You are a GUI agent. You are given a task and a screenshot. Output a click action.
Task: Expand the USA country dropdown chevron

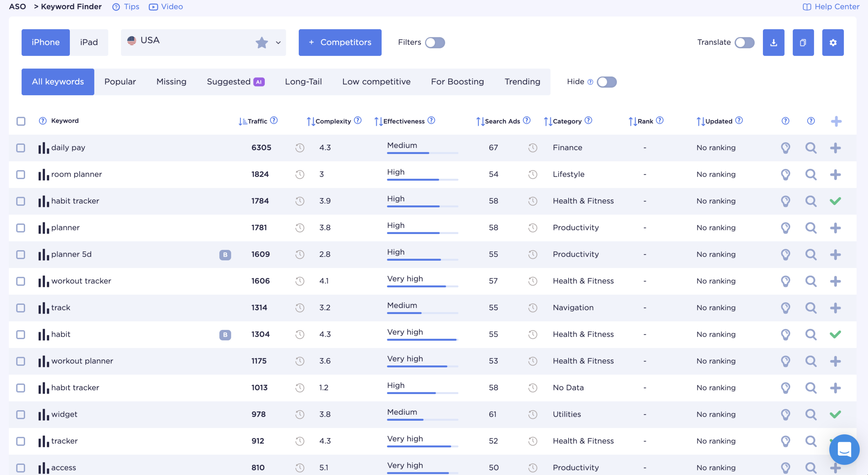[278, 43]
